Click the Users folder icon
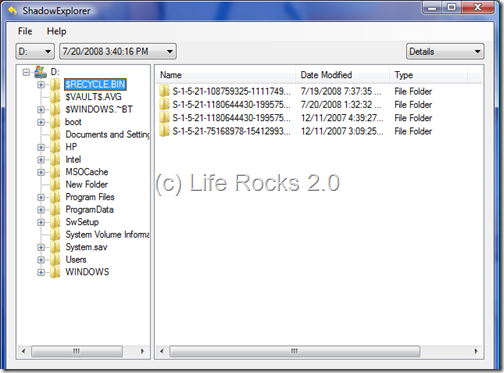Image resolution: width=504 pixels, height=373 pixels. (55, 260)
